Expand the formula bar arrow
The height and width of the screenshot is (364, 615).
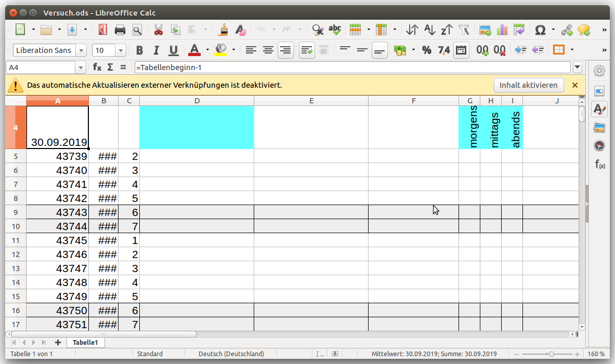tap(578, 68)
